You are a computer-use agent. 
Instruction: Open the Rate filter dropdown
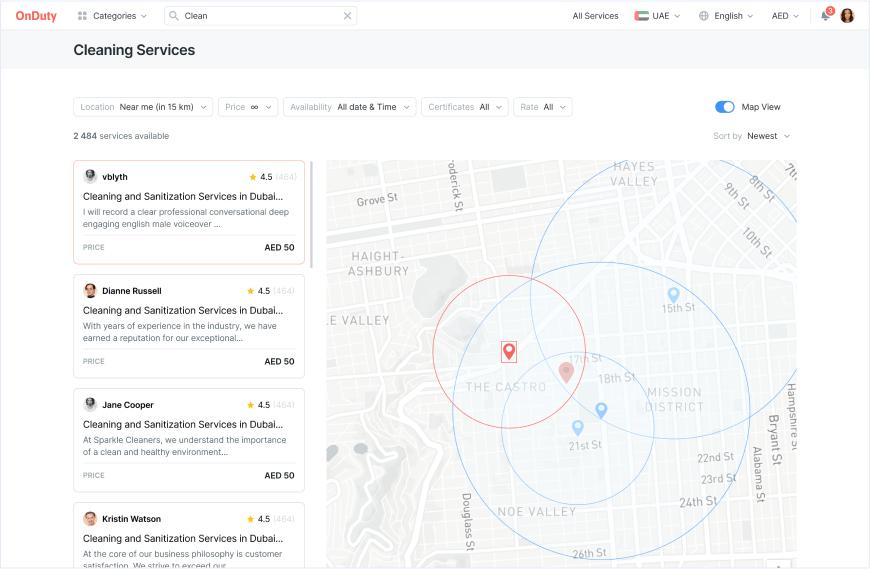pos(543,107)
